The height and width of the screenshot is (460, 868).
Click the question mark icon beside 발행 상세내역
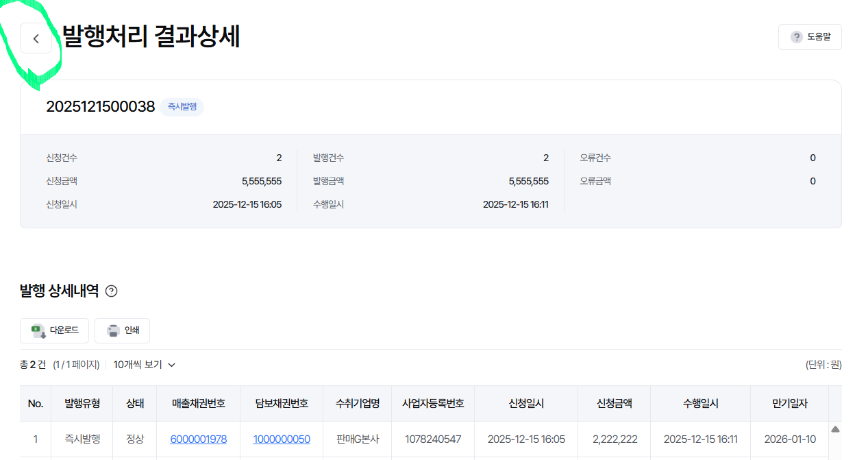pos(112,291)
